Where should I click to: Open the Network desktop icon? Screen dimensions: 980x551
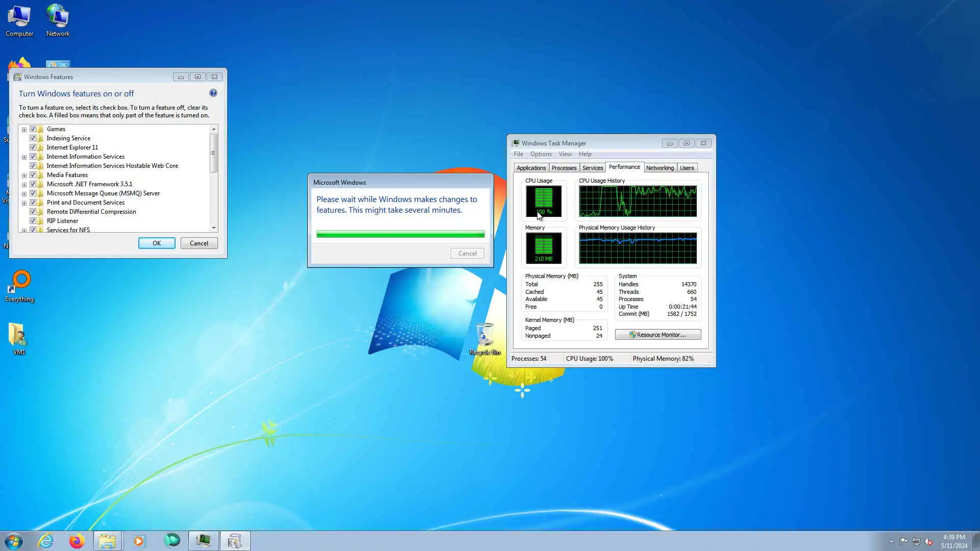[58, 20]
